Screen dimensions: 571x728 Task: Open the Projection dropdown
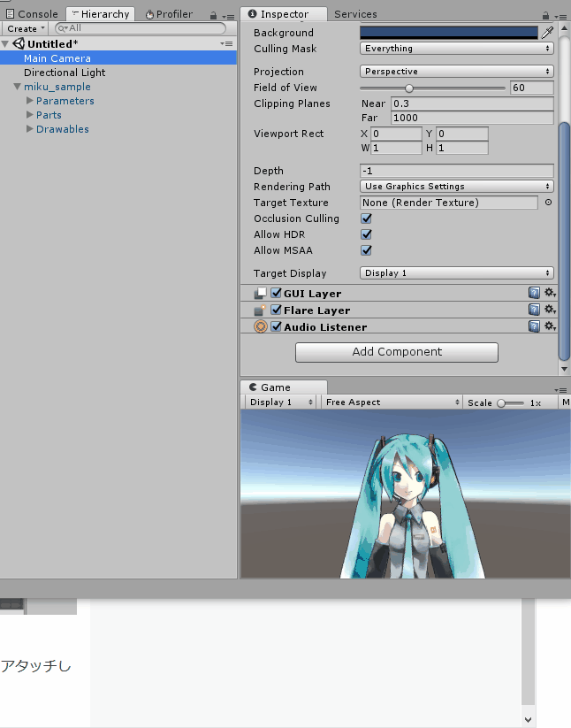(456, 71)
